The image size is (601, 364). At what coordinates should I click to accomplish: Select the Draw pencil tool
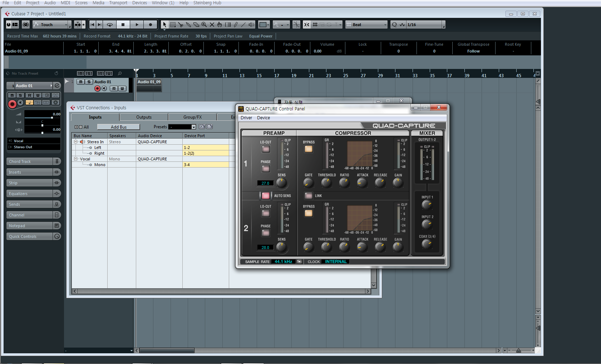pyautogui.click(x=236, y=25)
